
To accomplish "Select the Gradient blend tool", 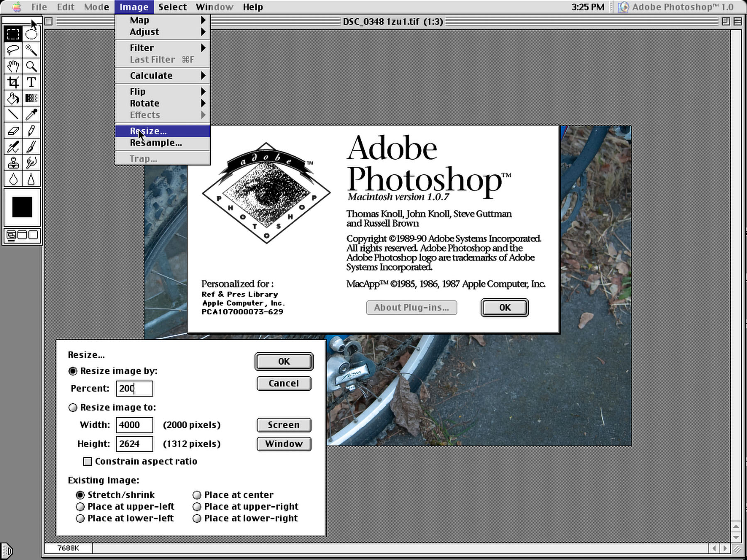I will point(31,99).
